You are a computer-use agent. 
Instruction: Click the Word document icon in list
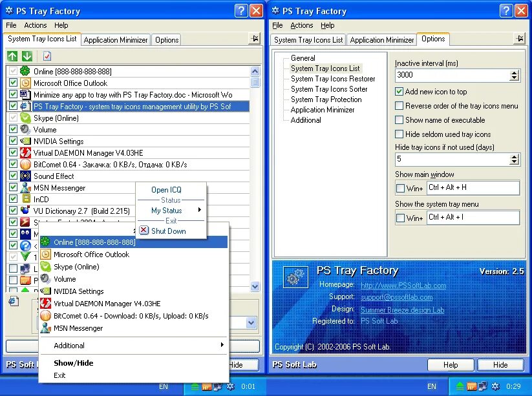point(25,94)
